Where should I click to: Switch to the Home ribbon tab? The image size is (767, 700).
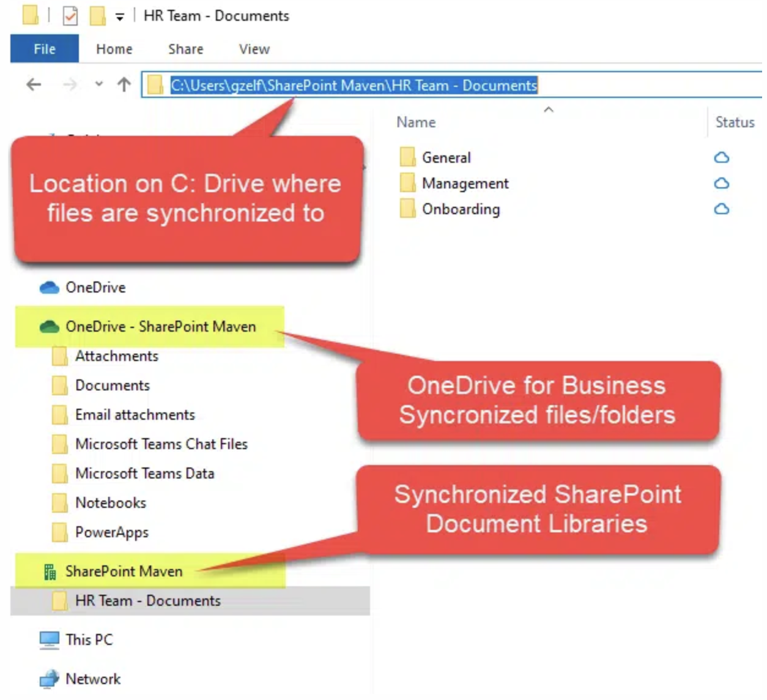pos(114,49)
